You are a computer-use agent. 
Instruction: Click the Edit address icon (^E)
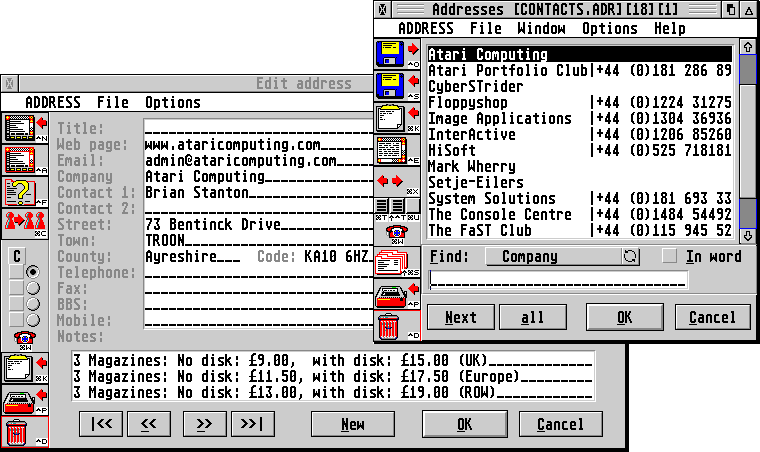[x=397, y=150]
